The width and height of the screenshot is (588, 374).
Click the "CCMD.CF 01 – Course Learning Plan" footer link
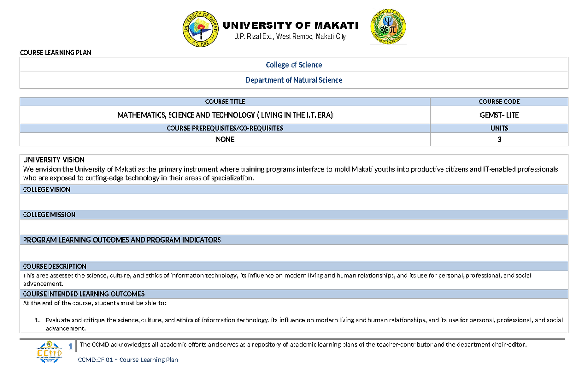pos(128,359)
